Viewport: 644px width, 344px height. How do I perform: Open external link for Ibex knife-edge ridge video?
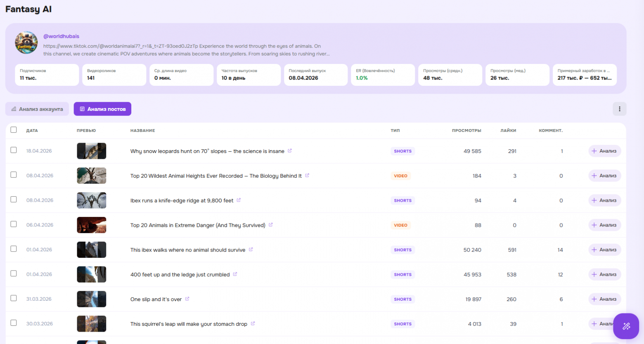239,200
